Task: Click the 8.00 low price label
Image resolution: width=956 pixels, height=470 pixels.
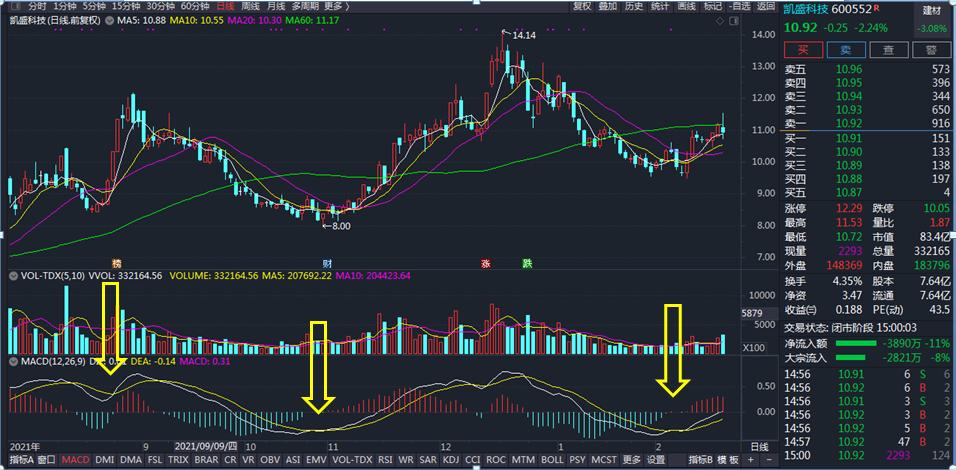Action: [x=340, y=226]
